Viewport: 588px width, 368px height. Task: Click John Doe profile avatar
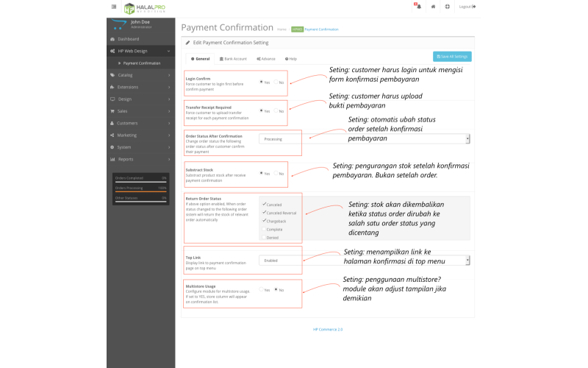point(119,24)
